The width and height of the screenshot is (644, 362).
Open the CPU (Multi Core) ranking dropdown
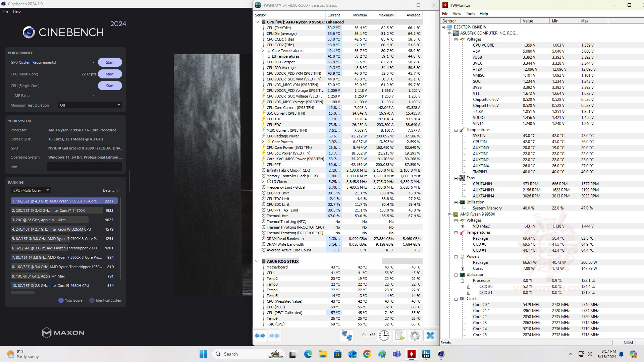[x=31, y=190]
